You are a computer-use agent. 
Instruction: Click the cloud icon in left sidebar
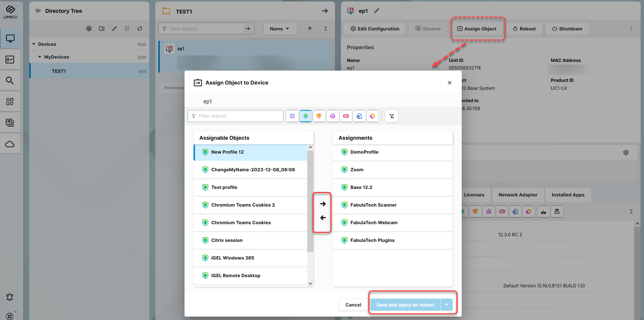click(10, 144)
